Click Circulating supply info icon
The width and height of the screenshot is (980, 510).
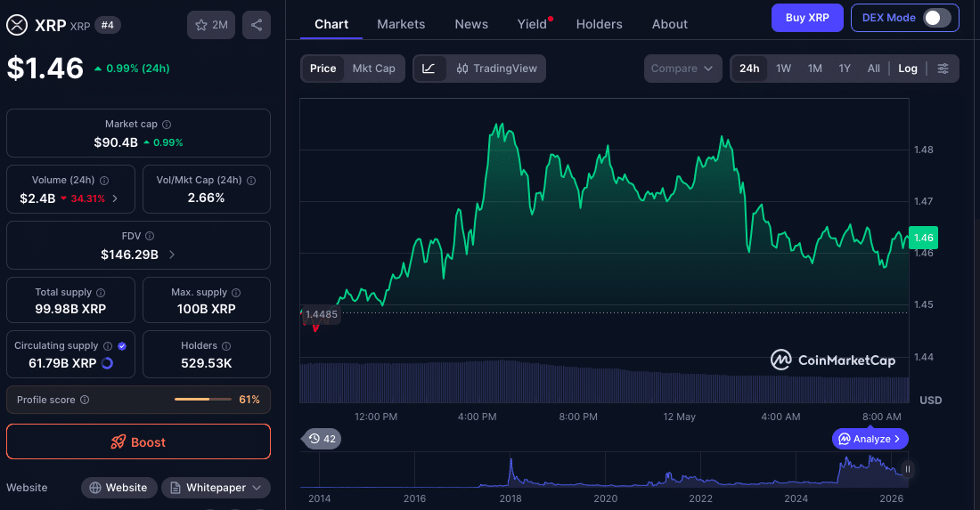click(x=108, y=346)
